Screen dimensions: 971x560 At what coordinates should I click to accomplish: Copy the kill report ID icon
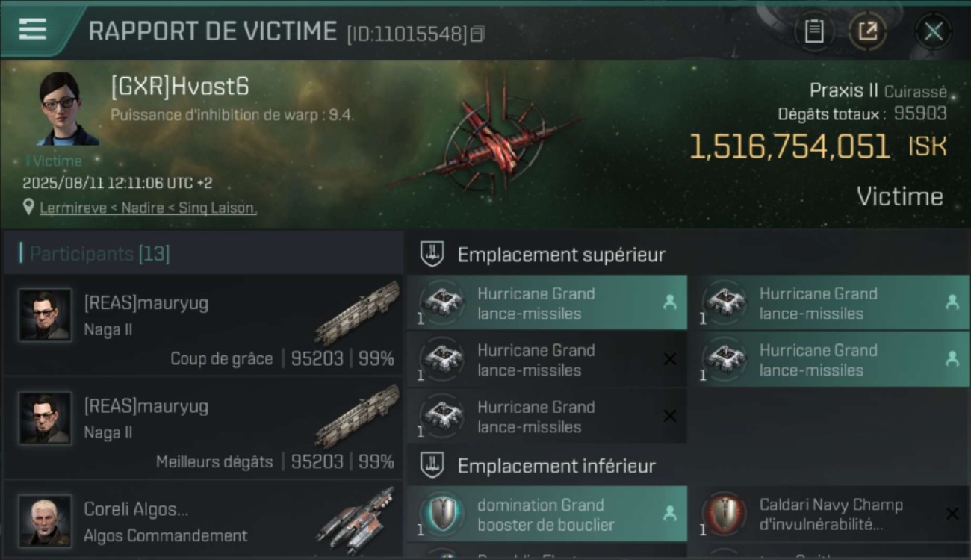coord(477,34)
